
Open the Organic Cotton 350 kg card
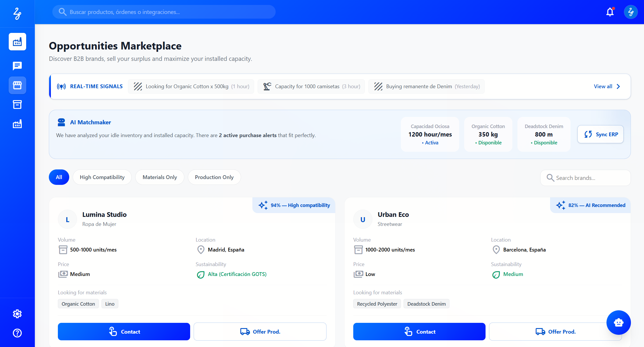point(488,134)
